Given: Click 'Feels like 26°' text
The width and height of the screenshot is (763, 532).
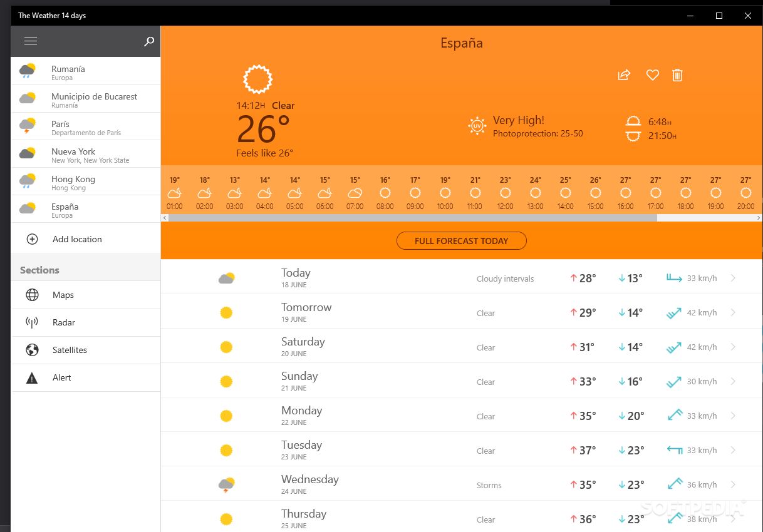Looking at the screenshot, I should 264,153.
